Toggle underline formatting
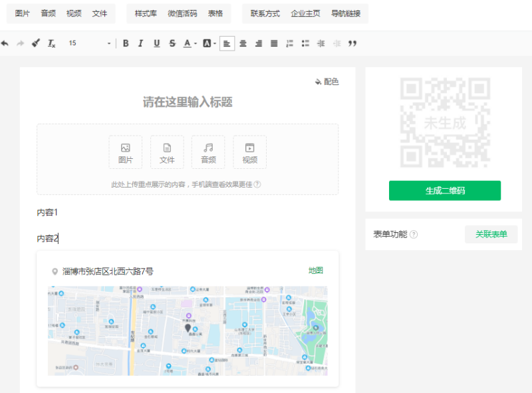532x393 pixels. click(x=157, y=43)
